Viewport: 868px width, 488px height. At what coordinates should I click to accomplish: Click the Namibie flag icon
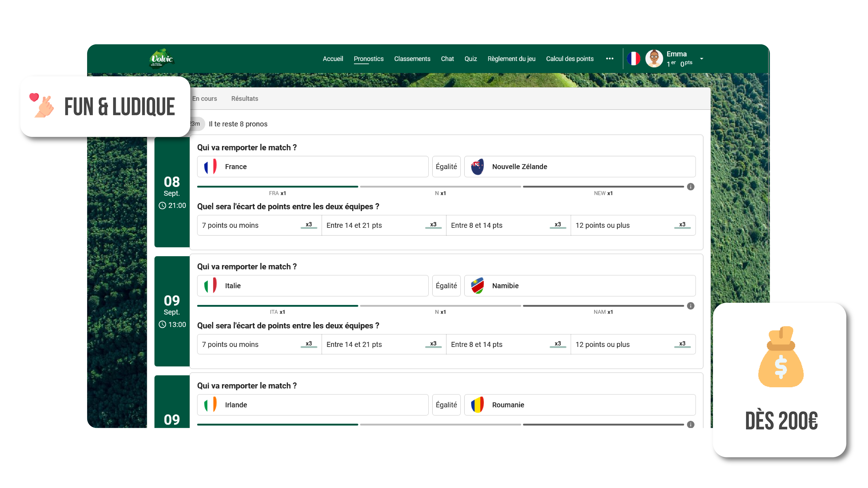(x=478, y=286)
